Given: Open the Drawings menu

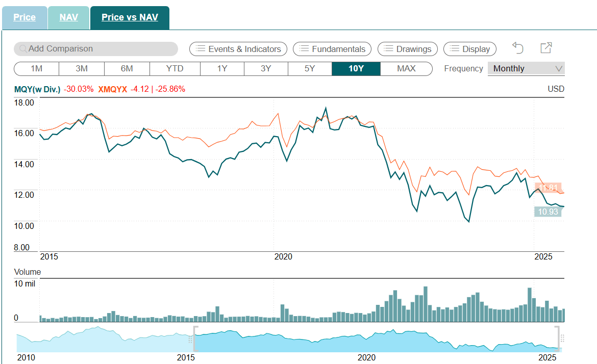Looking at the screenshot, I should pos(407,49).
